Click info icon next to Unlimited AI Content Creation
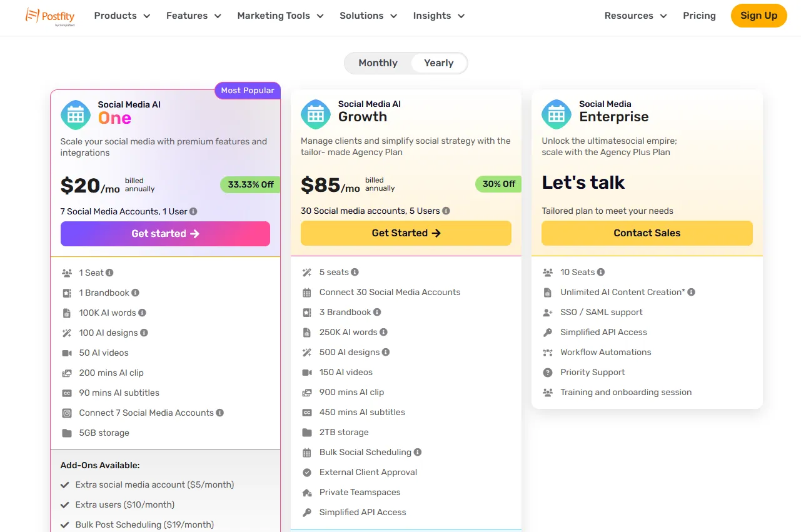The image size is (801, 532). 691,292
